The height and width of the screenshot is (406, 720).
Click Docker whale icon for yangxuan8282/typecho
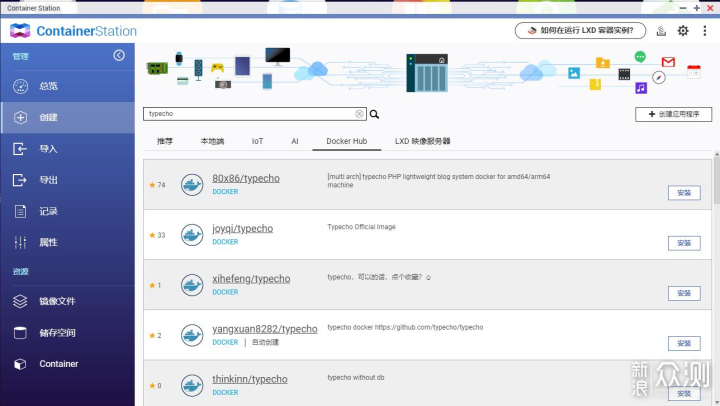point(192,335)
